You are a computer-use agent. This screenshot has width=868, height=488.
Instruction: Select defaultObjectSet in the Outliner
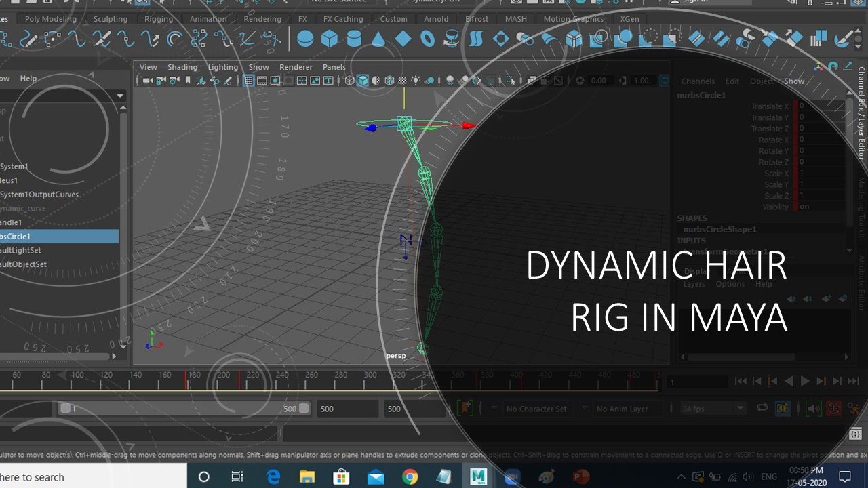(23, 264)
